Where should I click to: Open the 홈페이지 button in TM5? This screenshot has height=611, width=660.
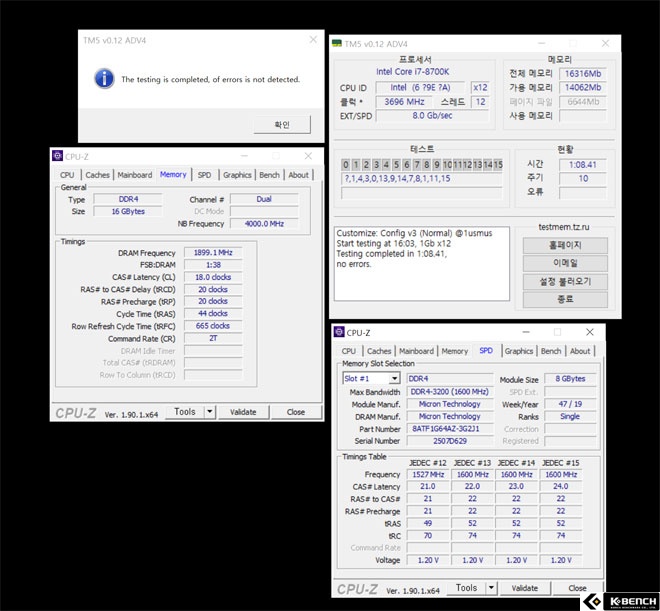point(565,245)
